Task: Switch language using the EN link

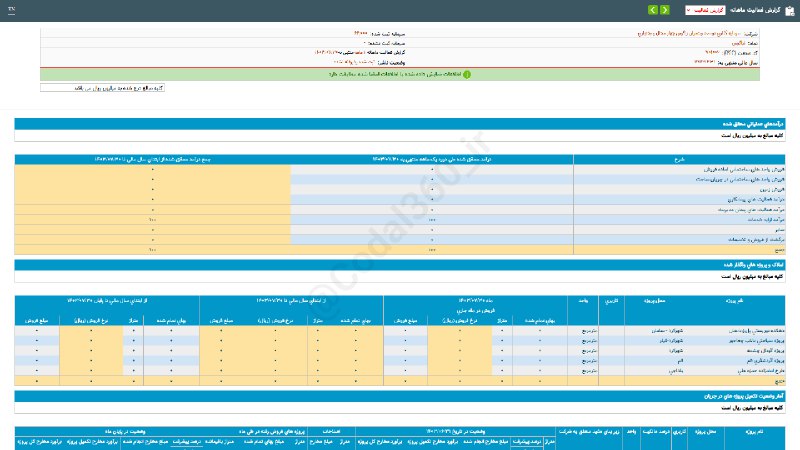Action: pyautogui.click(x=12, y=9)
